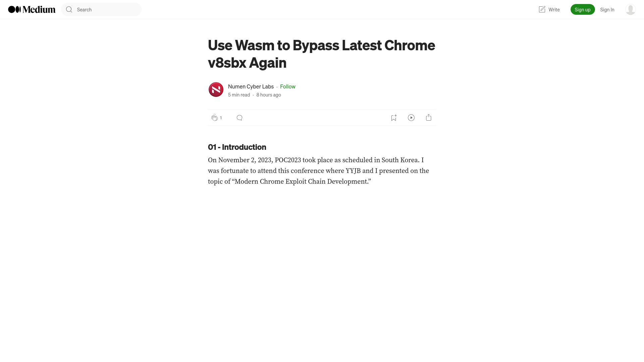644x362 pixels.
Task: Click the Follow button for Numen Cyber Labs
Action: click(x=287, y=86)
